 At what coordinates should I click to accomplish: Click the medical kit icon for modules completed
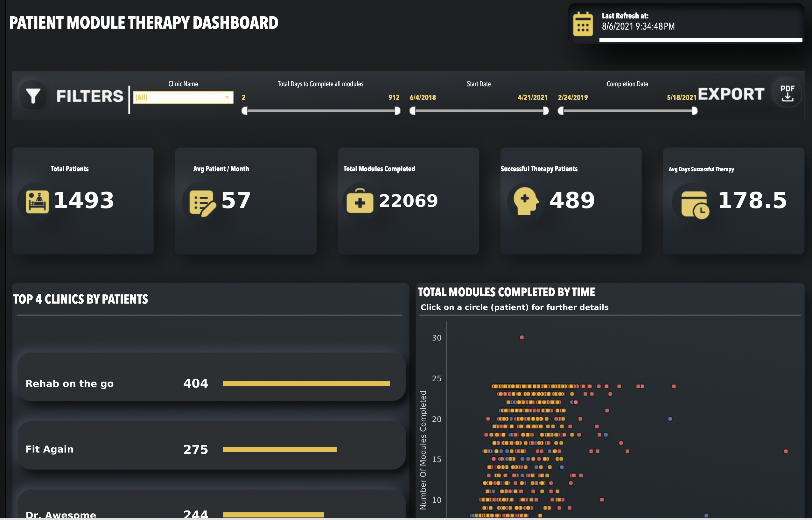click(x=360, y=201)
